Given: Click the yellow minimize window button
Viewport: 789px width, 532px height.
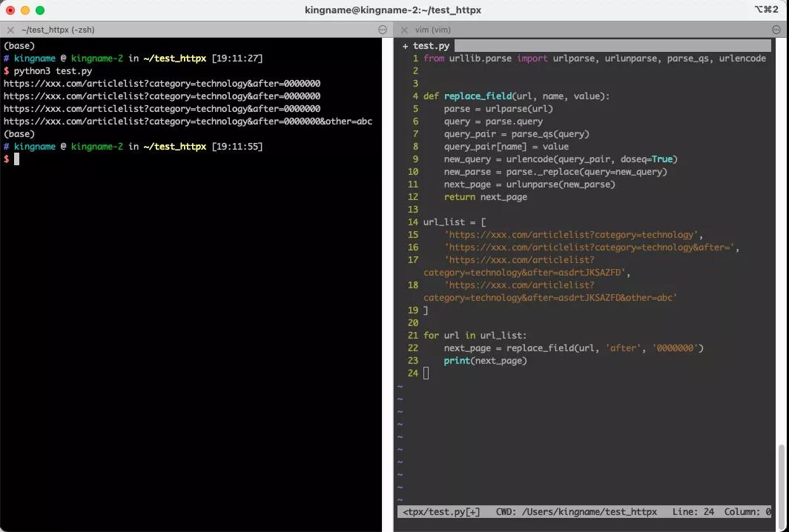Looking at the screenshot, I should (25, 10).
